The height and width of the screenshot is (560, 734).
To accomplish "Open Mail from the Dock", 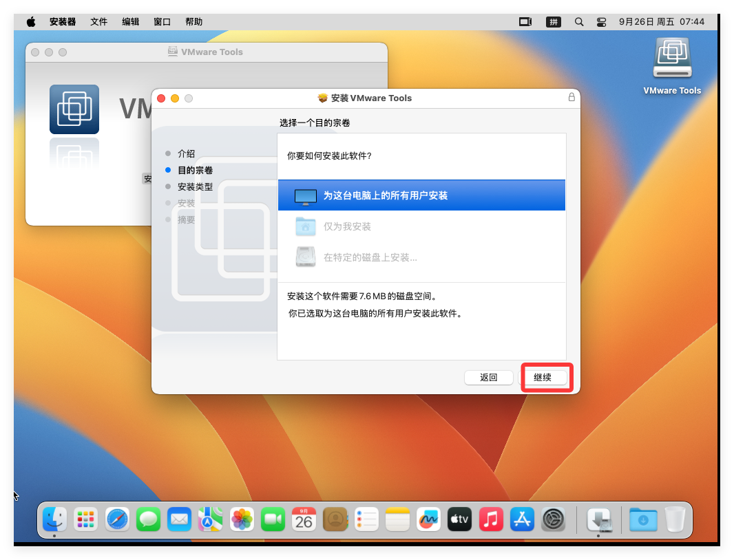I will click(x=179, y=519).
